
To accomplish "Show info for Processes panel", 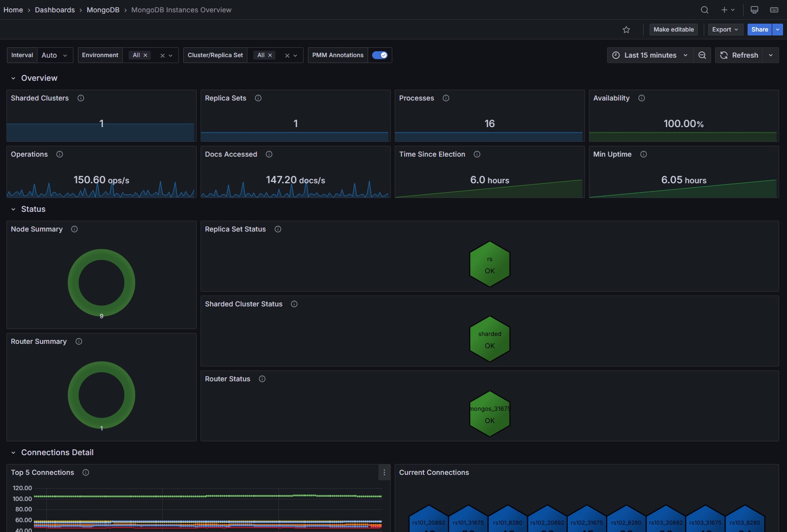I will [x=446, y=98].
